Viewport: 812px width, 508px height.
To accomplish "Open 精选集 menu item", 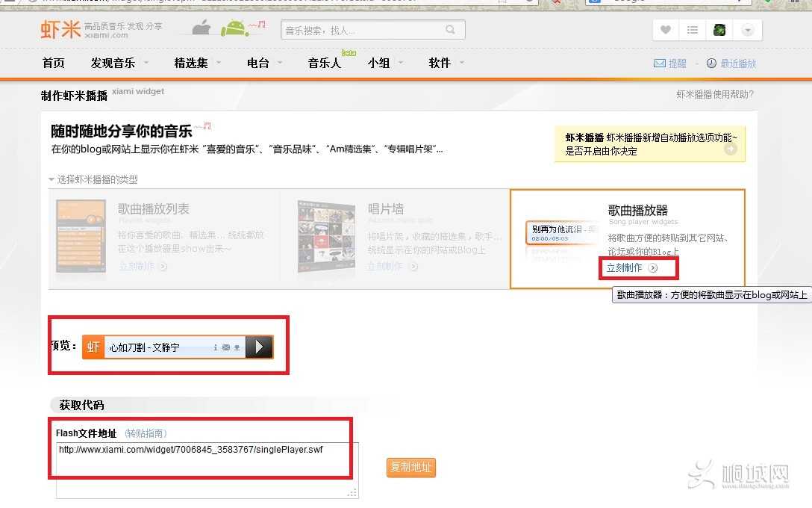I will point(191,63).
